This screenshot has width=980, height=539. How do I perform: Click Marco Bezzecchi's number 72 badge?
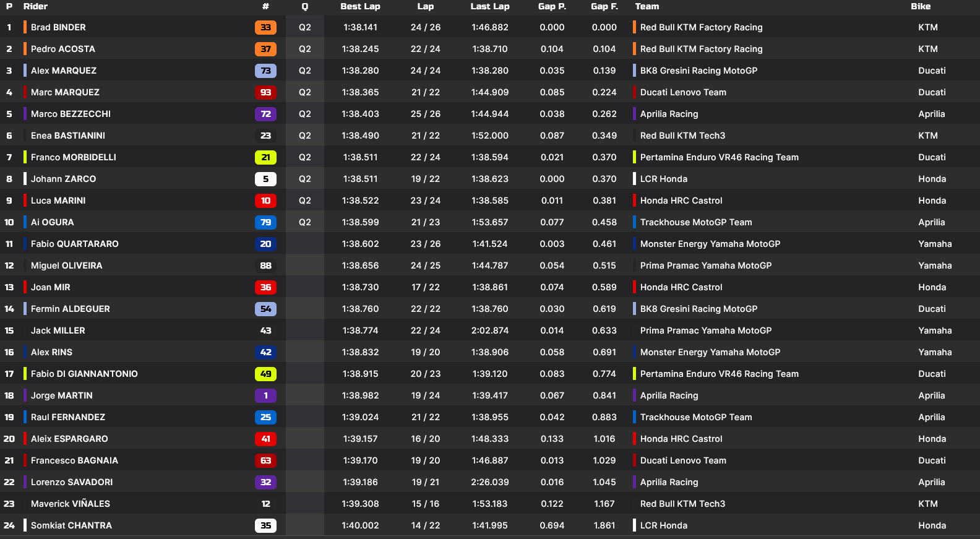click(265, 114)
